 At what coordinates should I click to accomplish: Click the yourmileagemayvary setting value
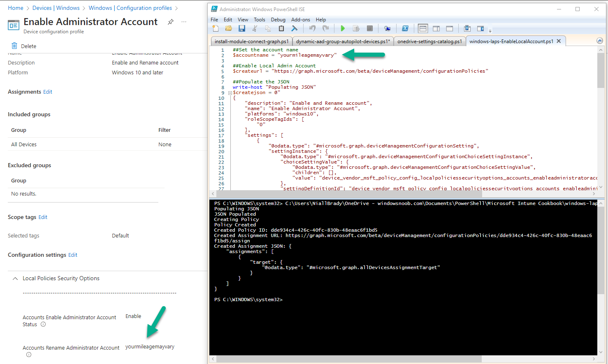click(150, 347)
